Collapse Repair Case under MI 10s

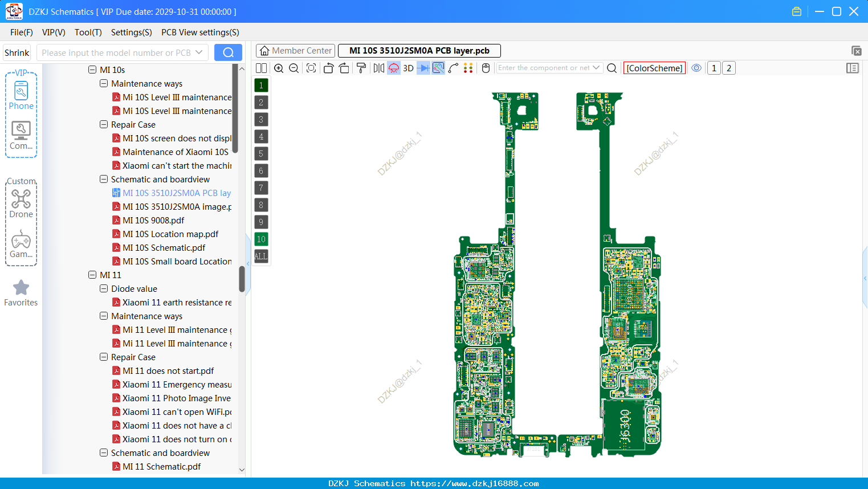pos(104,124)
